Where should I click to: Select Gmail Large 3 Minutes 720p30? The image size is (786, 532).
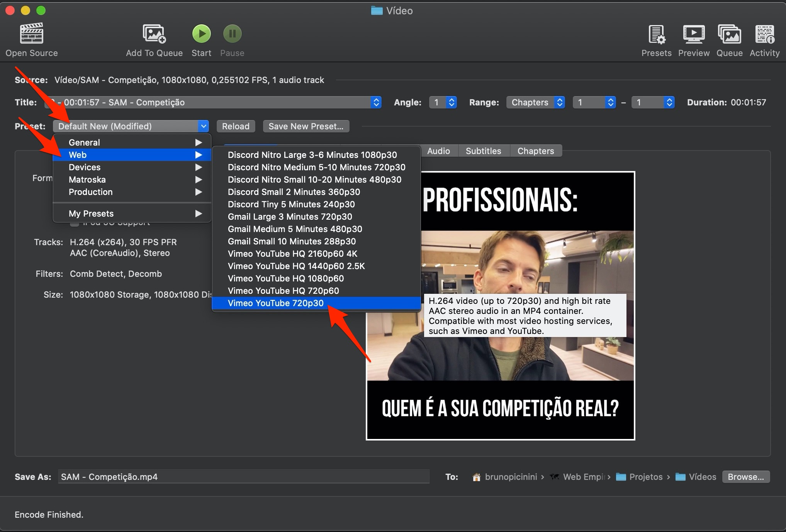point(290,217)
